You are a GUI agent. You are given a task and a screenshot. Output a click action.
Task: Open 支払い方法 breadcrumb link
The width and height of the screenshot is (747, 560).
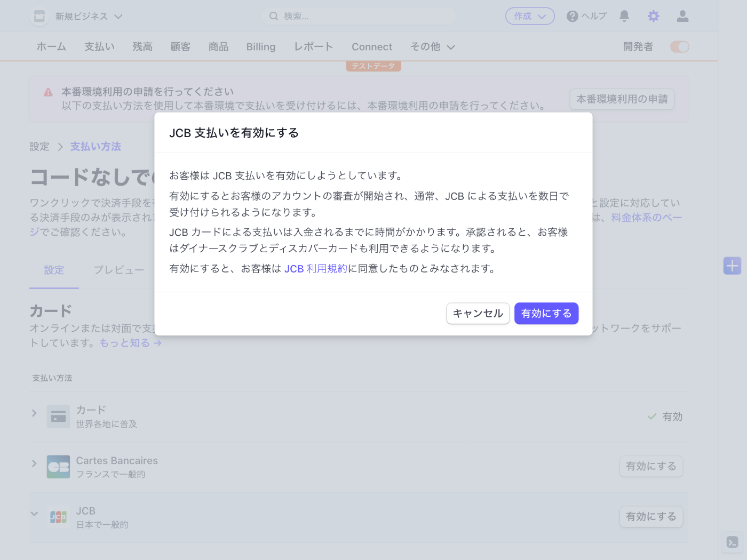point(96,147)
